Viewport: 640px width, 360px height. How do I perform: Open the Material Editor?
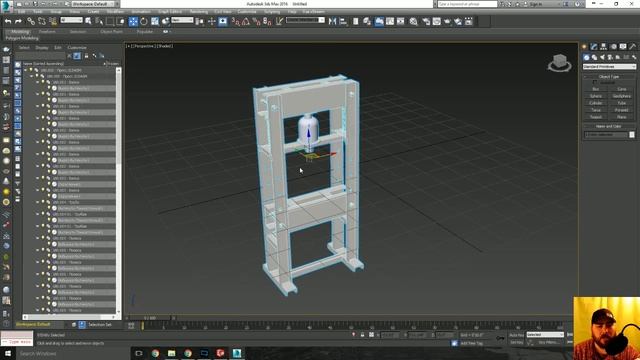(413, 21)
